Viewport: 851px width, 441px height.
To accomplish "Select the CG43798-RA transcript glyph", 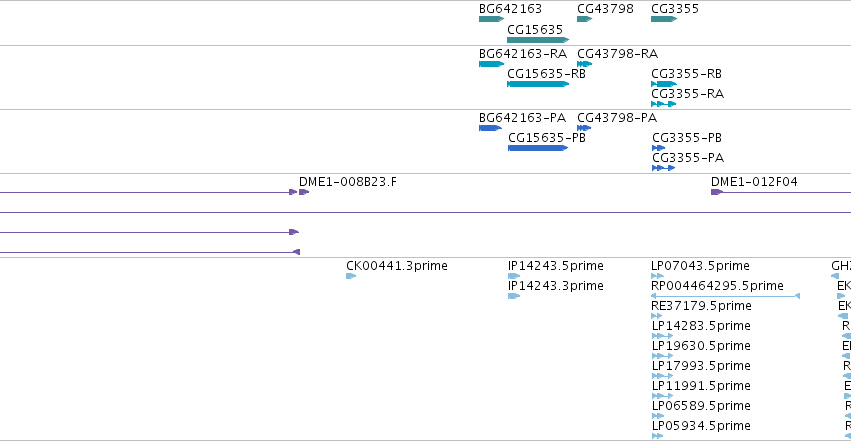I will (585, 64).
